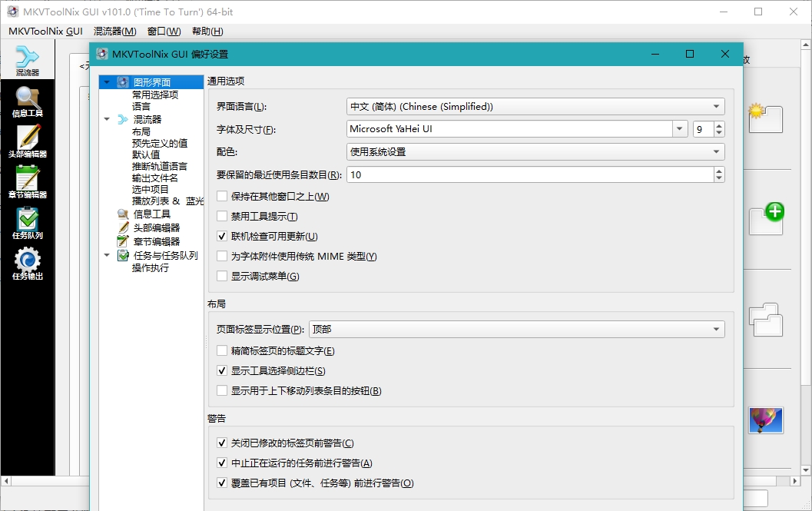Decrease recent items count with down arrow

tap(719, 179)
